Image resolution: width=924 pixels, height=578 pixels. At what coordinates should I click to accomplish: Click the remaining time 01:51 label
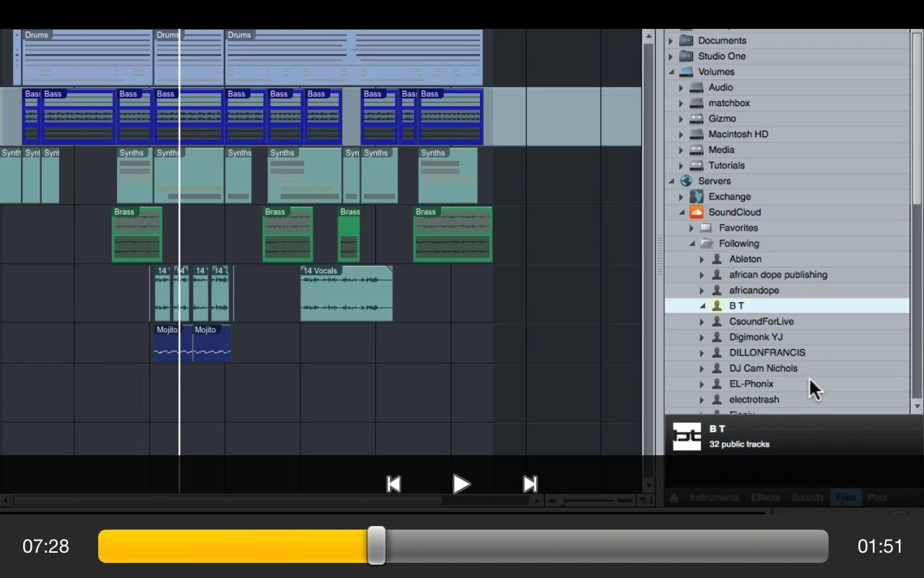[880, 546]
